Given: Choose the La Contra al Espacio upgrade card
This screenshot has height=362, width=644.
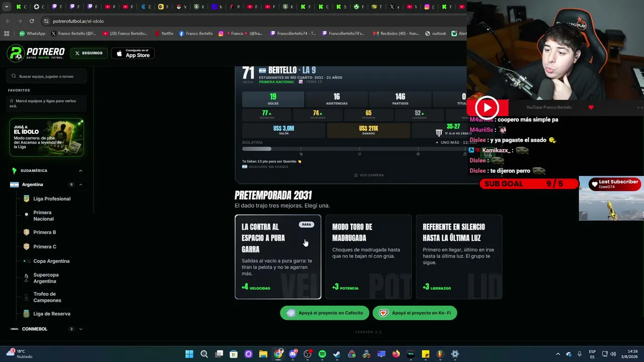Looking at the screenshot, I should pyautogui.click(x=278, y=257).
